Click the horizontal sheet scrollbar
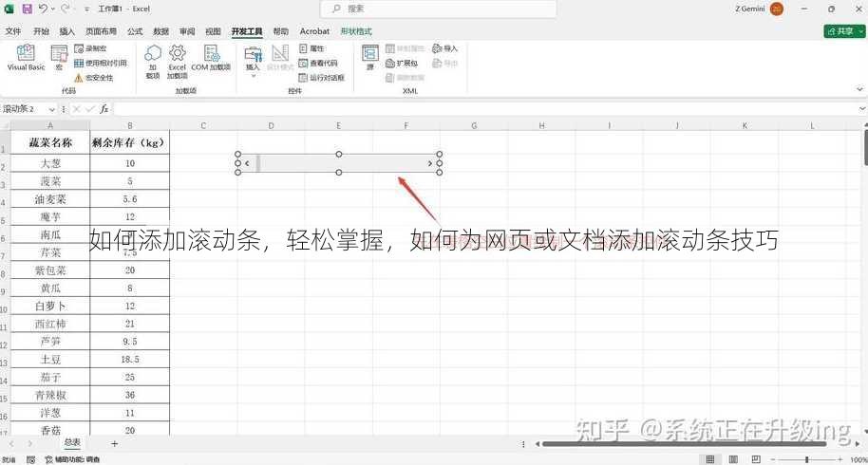The height and width of the screenshot is (465, 868). (x=684, y=443)
